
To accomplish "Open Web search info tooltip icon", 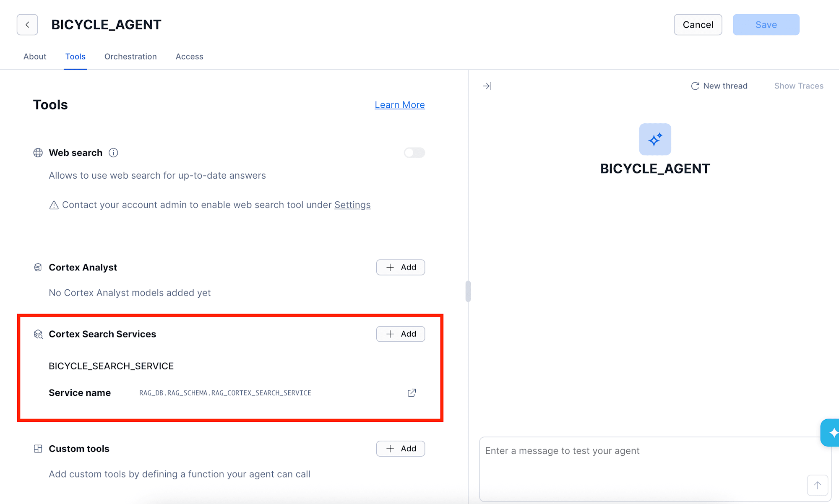I will click(113, 153).
